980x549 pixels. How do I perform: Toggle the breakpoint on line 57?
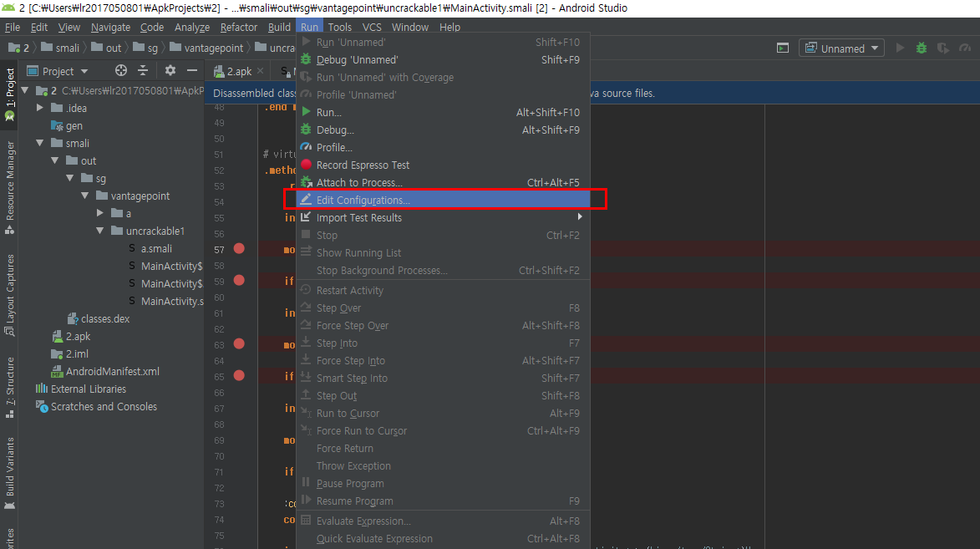239,248
